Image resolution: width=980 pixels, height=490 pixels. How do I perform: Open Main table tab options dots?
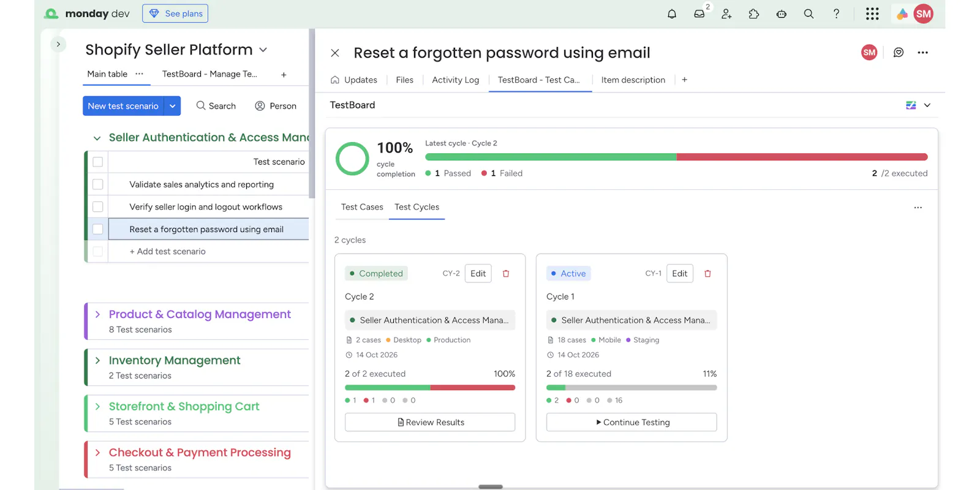(x=140, y=73)
